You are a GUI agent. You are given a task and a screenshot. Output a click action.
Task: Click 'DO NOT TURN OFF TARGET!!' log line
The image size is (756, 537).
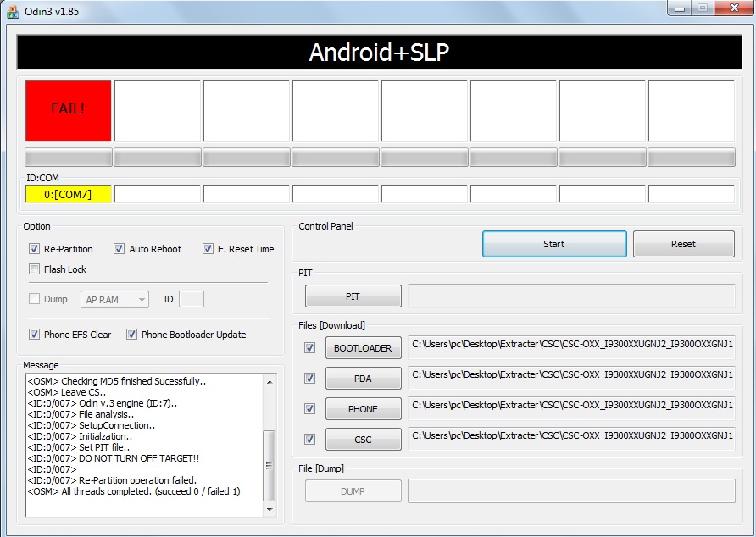coord(114,458)
